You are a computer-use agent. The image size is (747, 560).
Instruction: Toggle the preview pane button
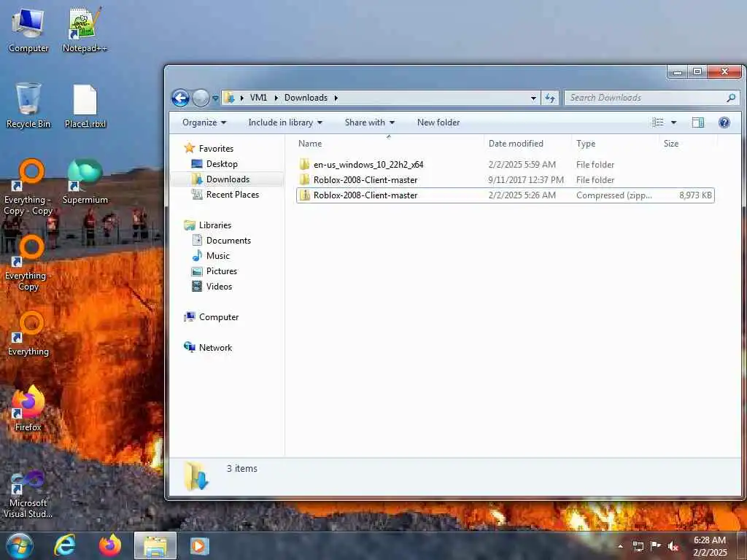(x=697, y=122)
